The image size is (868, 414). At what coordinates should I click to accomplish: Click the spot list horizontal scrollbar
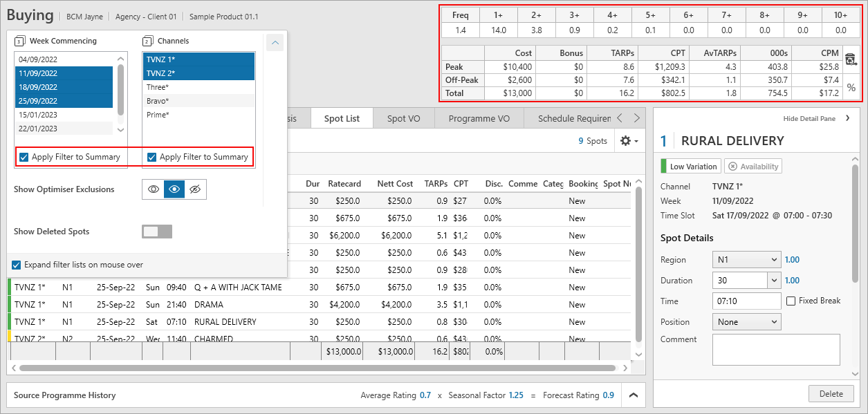tap(318, 368)
